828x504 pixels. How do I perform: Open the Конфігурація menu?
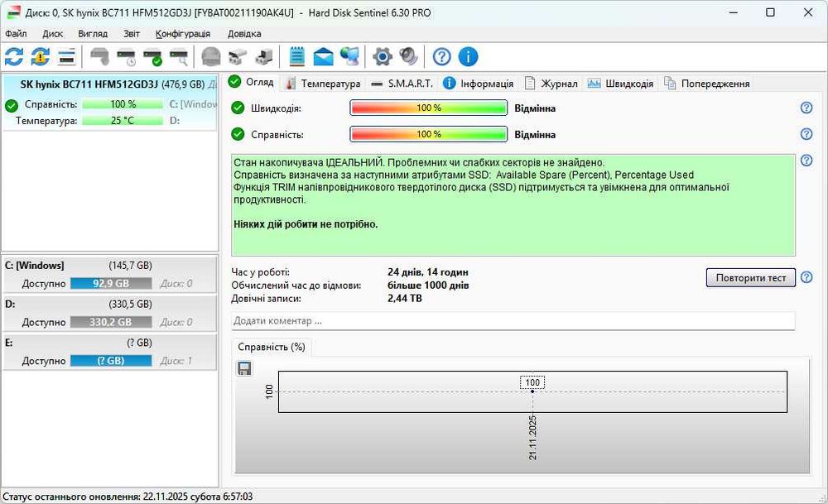(183, 34)
